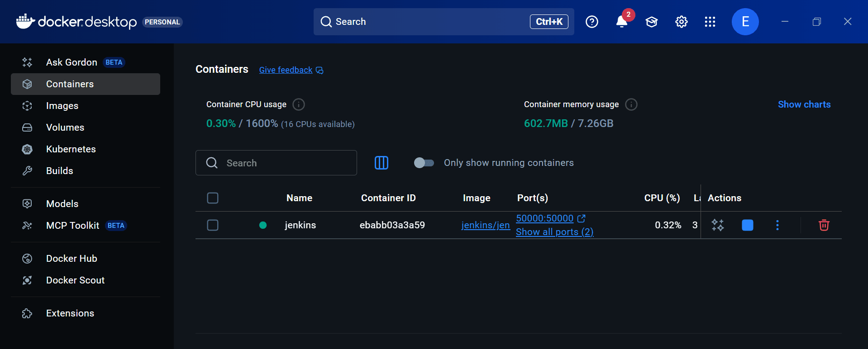Expand Show all ports (2)

tap(554, 232)
